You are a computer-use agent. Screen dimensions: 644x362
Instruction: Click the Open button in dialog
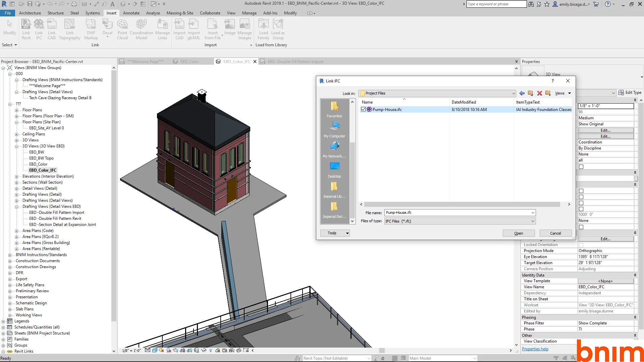point(518,233)
